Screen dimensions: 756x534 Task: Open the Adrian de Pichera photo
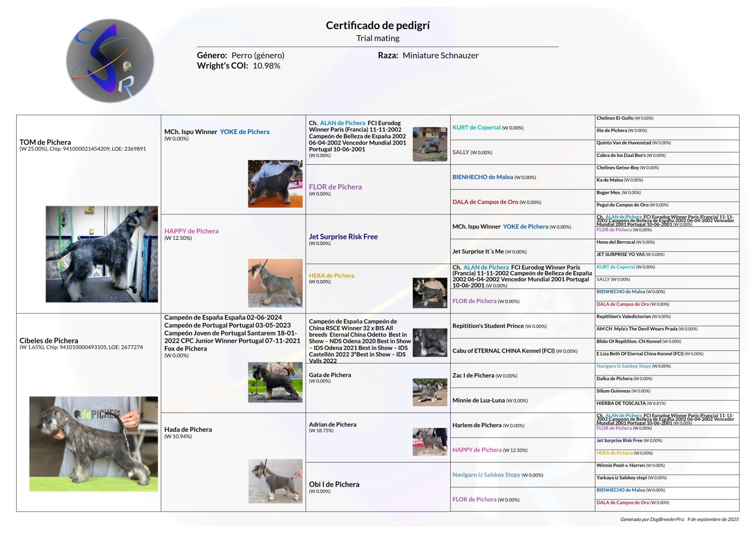pos(429,442)
